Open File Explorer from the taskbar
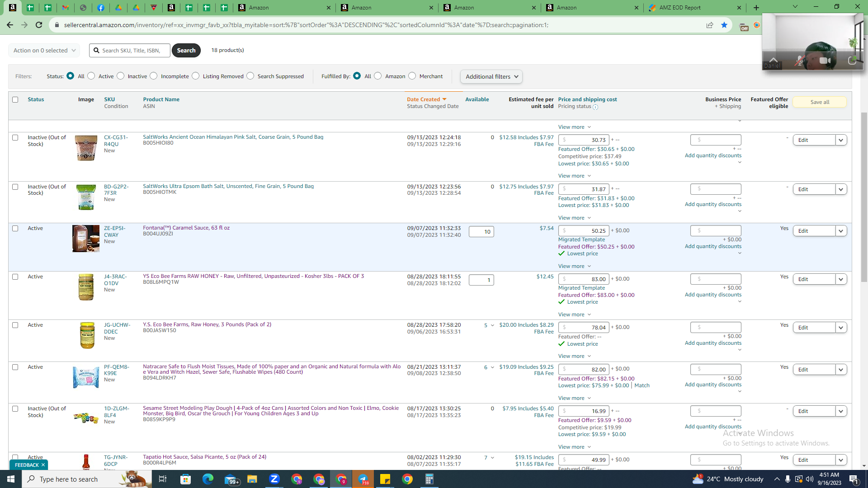868x488 pixels. tap(252, 479)
